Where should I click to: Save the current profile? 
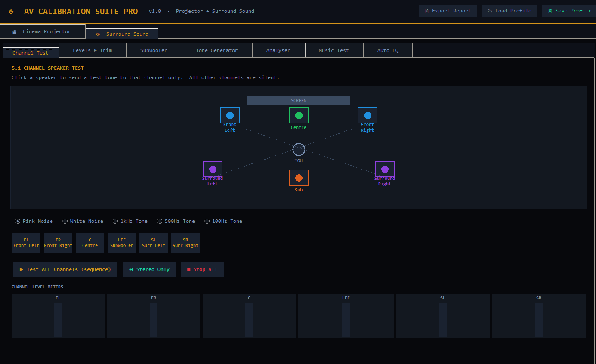point(569,11)
